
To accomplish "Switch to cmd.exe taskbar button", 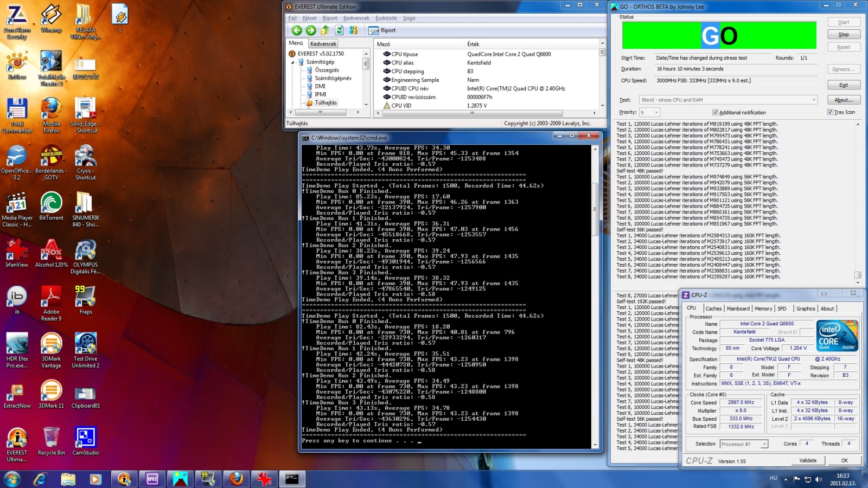I will click(292, 479).
